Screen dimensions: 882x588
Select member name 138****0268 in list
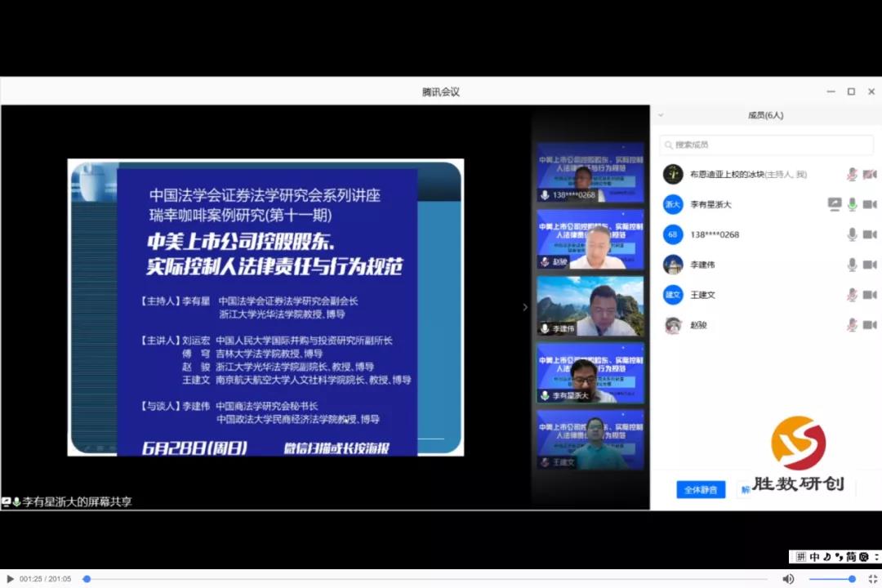[715, 234]
